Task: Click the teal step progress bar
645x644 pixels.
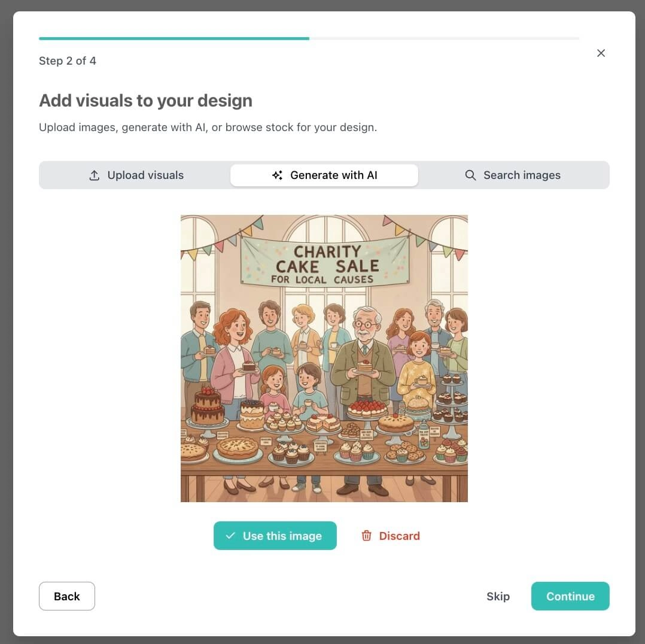Action: (x=174, y=38)
